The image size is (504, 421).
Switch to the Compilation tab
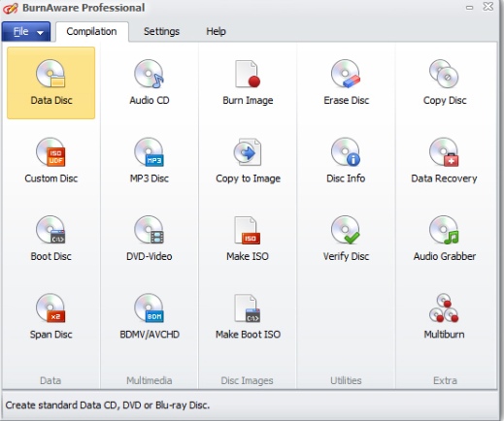pyautogui.click(x=92, y=32)
